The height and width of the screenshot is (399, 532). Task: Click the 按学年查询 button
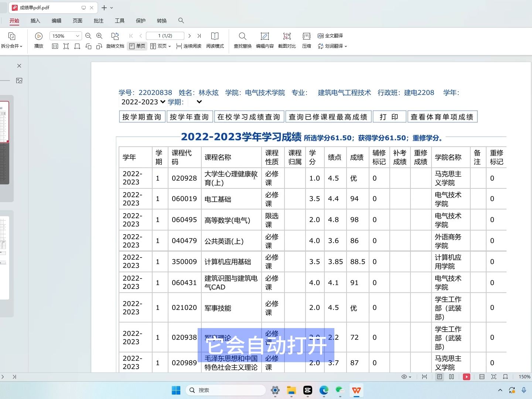tap(190, 117)
